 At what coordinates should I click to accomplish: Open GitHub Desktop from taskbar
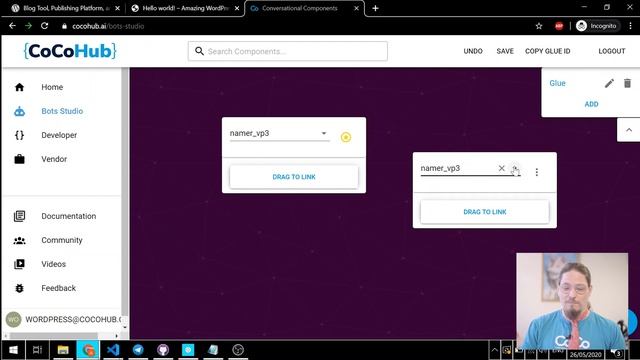(163, 350)
